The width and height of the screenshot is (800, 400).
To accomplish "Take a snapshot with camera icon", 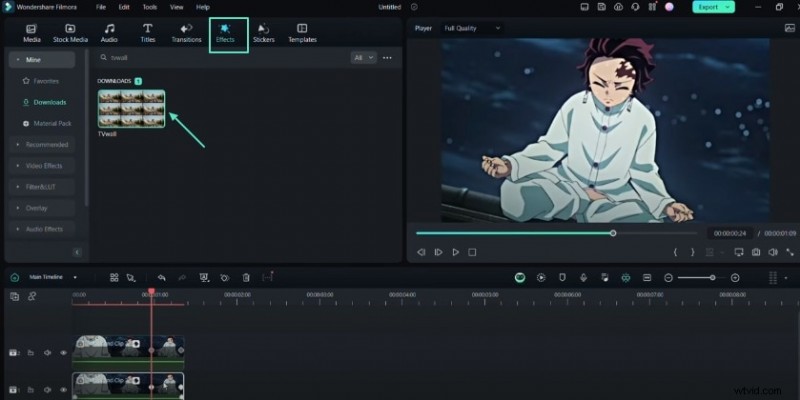I will pyautogui.click(x=756, y=252).
